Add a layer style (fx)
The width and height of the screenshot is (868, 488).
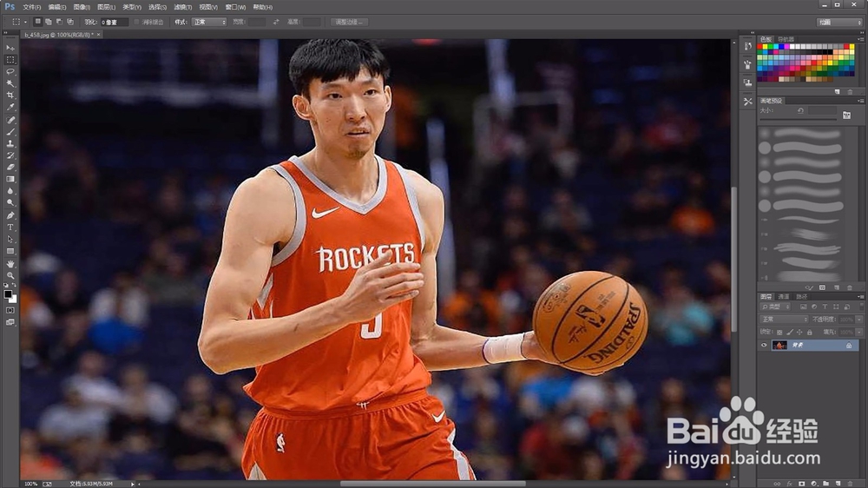click(789, 484)
